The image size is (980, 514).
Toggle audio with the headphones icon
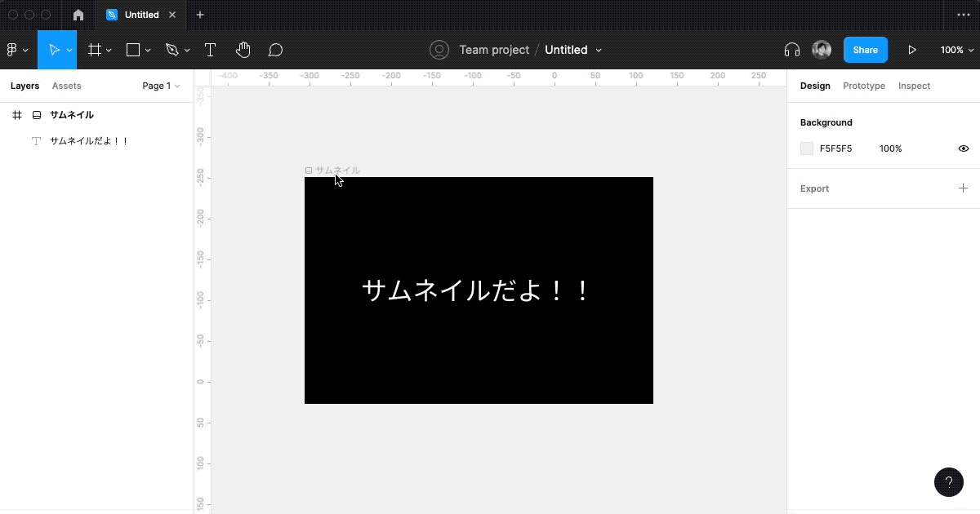(x=791, y=50)
